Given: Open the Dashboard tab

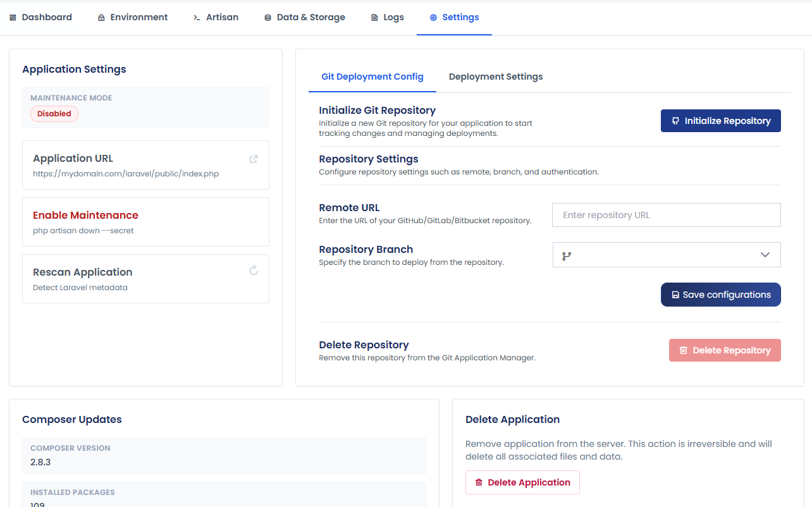Looking at the screenshot, I should click(40, 18).
